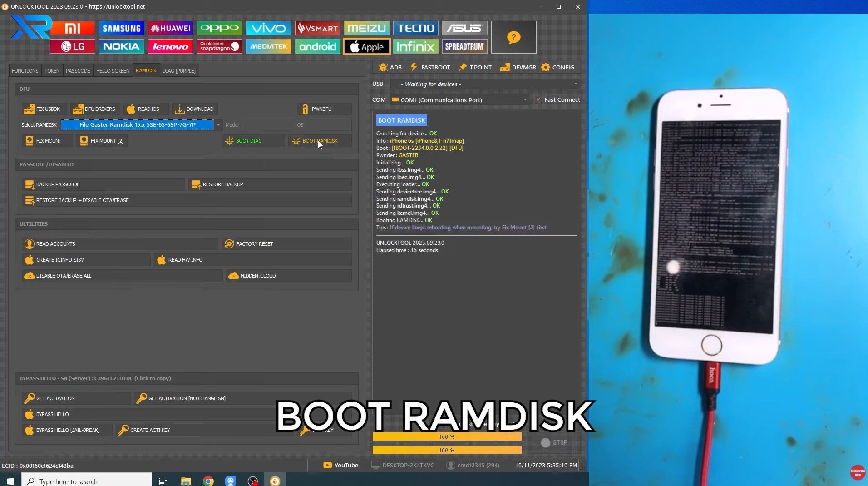Click the BYPASS HELLO [JAIL-BREAK] button

click(x=67, y=430)
